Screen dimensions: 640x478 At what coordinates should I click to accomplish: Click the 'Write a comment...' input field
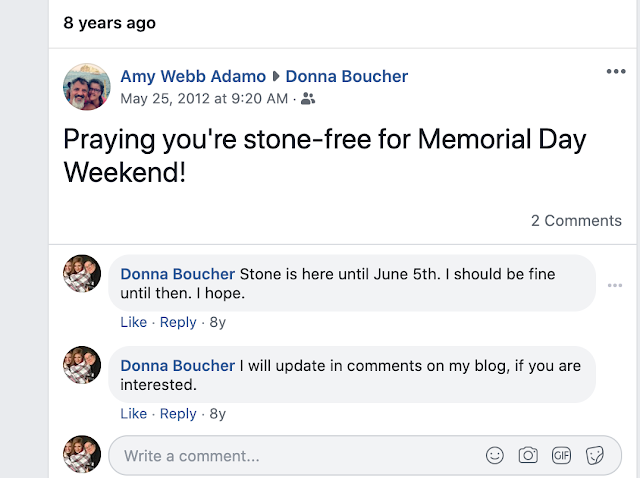coord(290,455)
